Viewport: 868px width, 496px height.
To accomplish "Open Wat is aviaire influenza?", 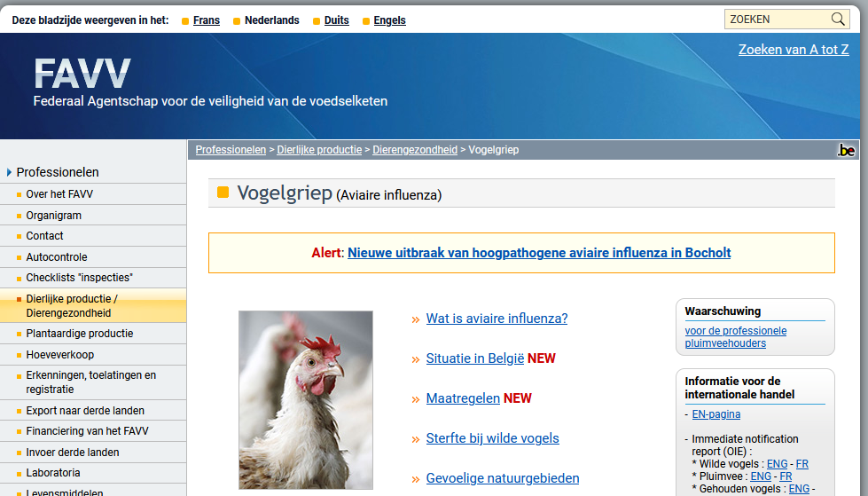I will [x=497, y=319].
